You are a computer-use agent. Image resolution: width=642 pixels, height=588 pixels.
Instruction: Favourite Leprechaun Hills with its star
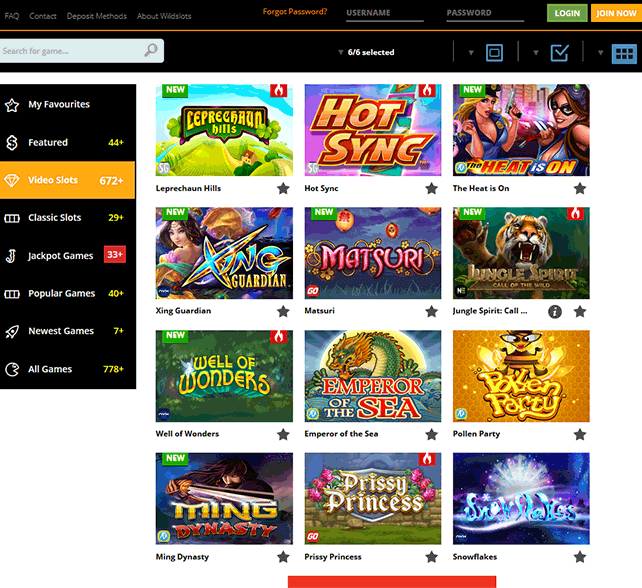283,189
